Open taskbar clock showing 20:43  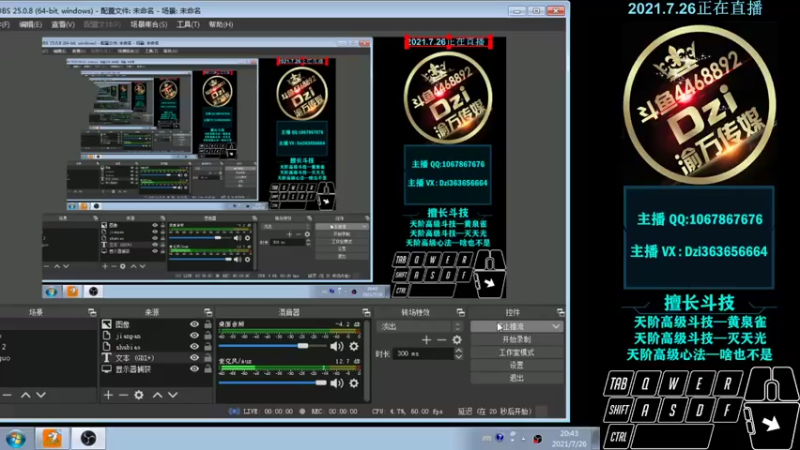tap(569, 439)
